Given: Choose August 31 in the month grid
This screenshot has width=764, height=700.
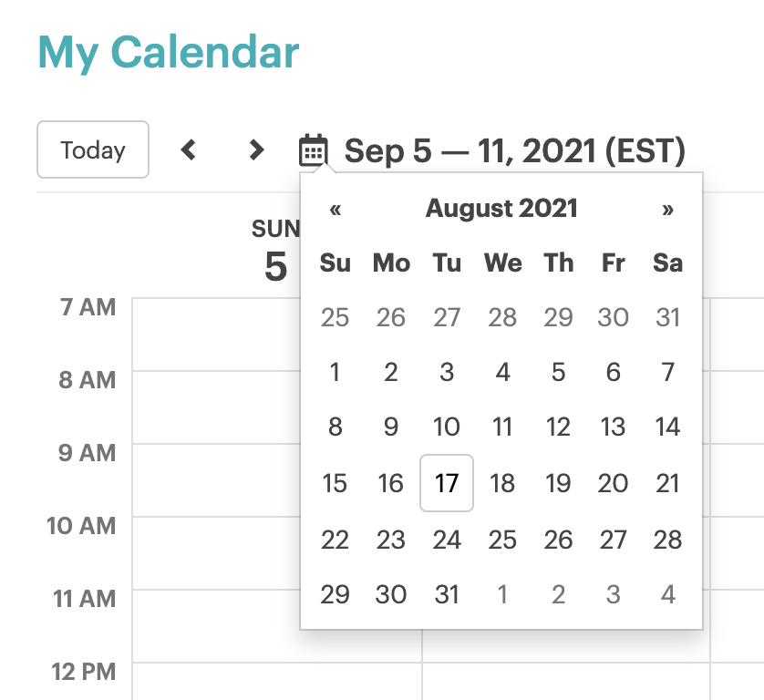Looking at the screenshot, I should click(x=447, y=594).
